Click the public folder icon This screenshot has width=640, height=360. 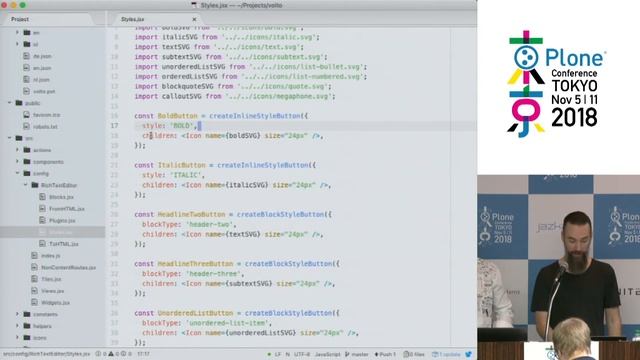[19, 103]
